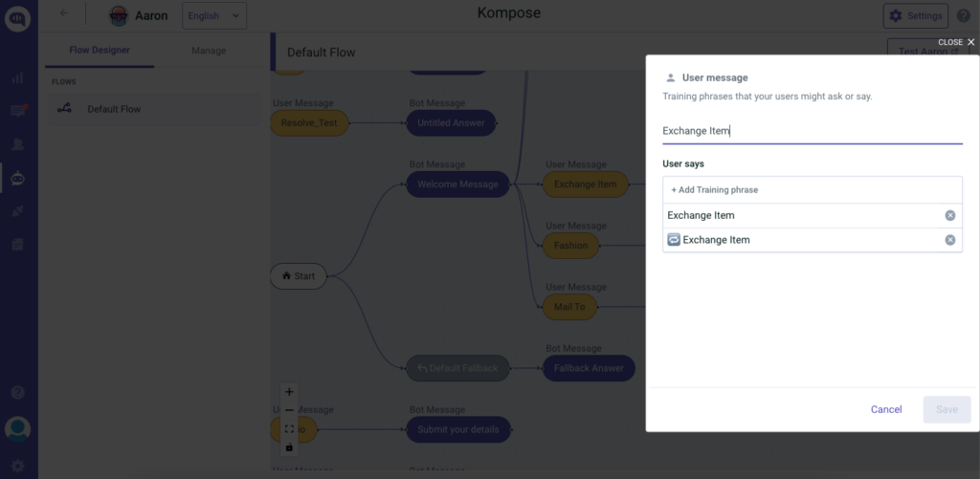Switch to the Manage tab
Screen dimensions: 980x479
tap(208, 51)
